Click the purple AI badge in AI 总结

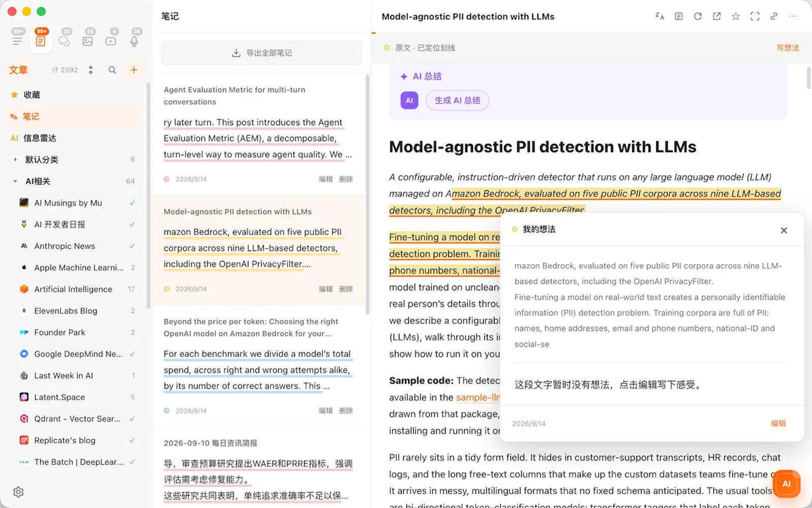click(409, 101)
